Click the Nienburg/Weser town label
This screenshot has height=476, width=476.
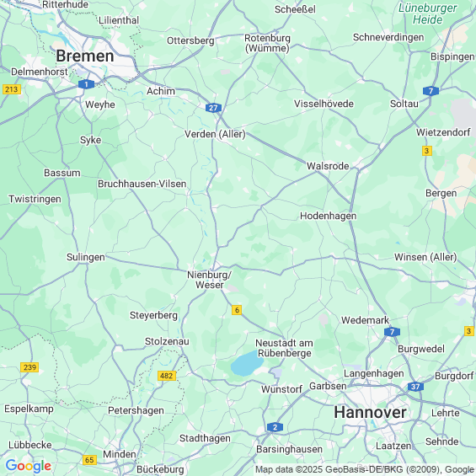[210, 280]
